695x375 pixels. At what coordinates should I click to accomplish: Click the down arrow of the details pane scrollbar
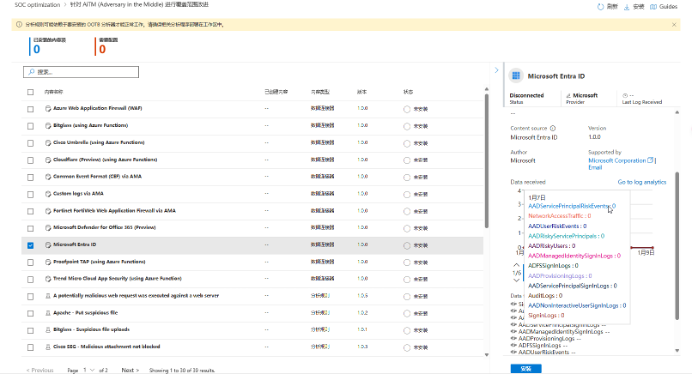pyautogui.click(x=677, y=351)
